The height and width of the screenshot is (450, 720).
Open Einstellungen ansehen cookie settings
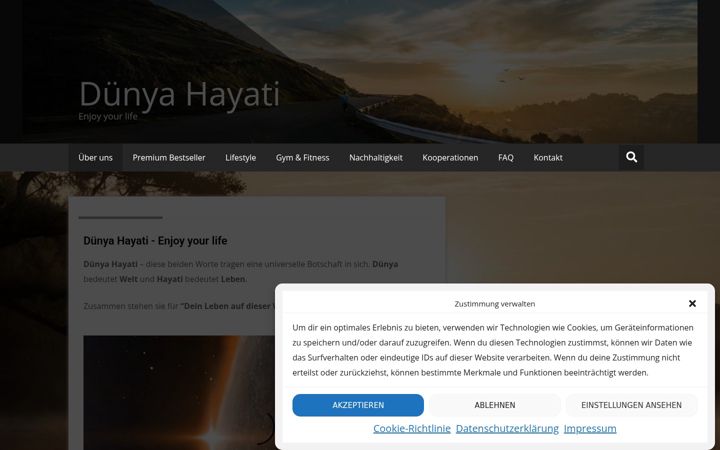tap(631, 405)
